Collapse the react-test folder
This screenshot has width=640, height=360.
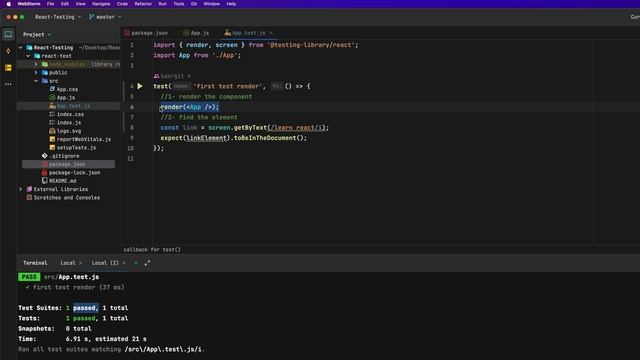pyautogui.click(x=28, y=56)
